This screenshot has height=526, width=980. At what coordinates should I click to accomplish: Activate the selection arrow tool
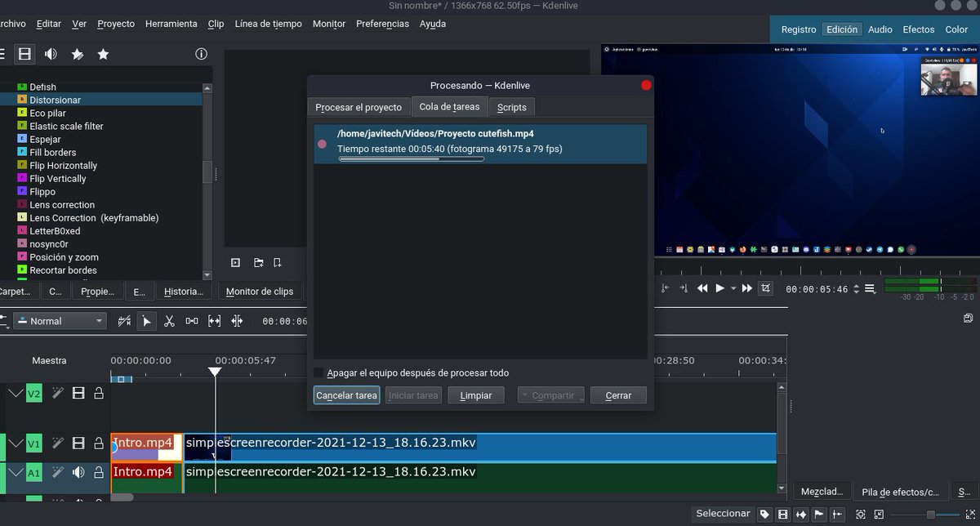pos(147,321)
